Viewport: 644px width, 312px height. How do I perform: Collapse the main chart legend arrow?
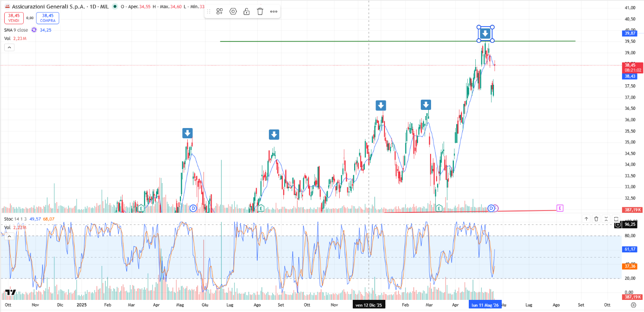(x=10, y=47)
